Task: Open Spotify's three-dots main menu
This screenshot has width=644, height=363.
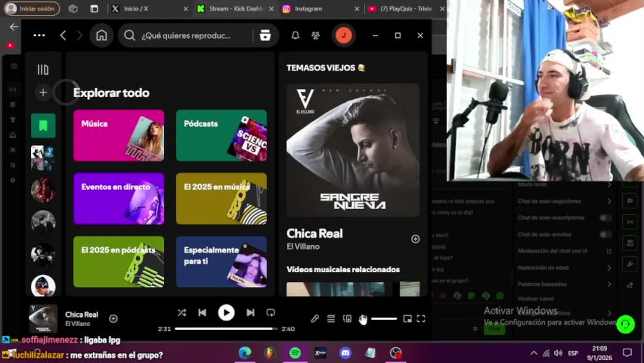Action: [39, 35]
